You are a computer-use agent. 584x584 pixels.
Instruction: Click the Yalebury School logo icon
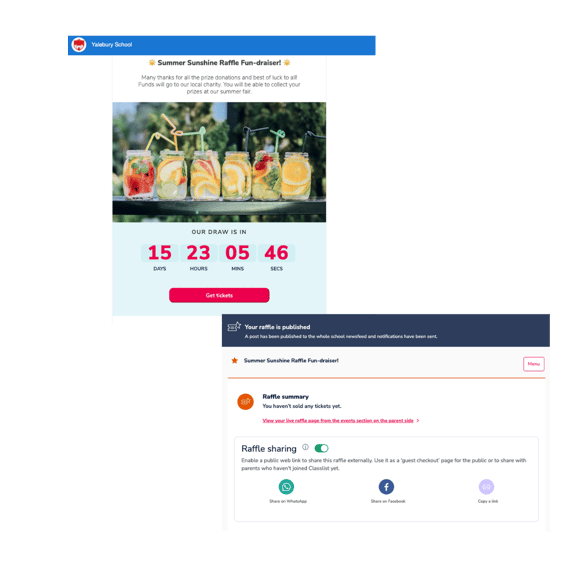[x=79, y=45]
